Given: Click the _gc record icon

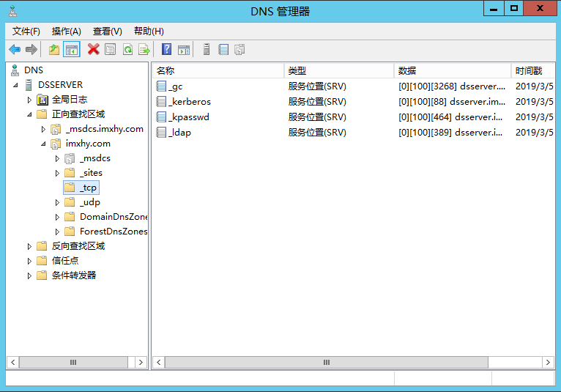Looking at the screenshot, I should [161, 86].
